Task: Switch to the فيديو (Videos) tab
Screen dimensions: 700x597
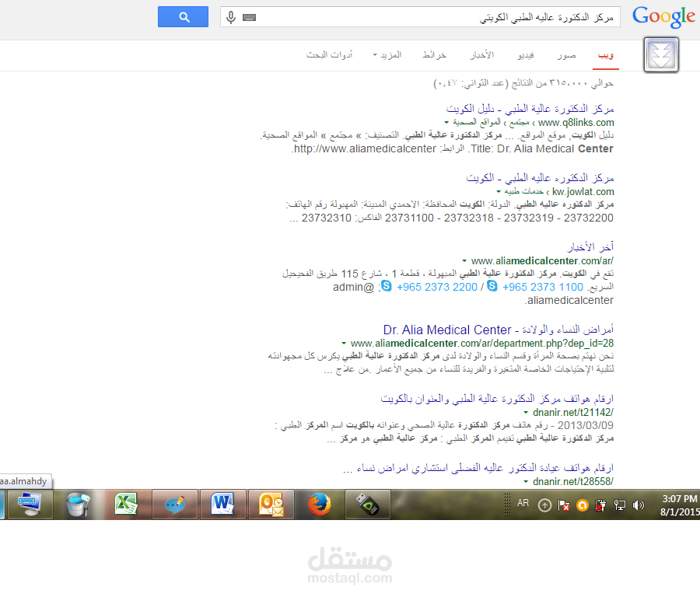Action: 526,55
